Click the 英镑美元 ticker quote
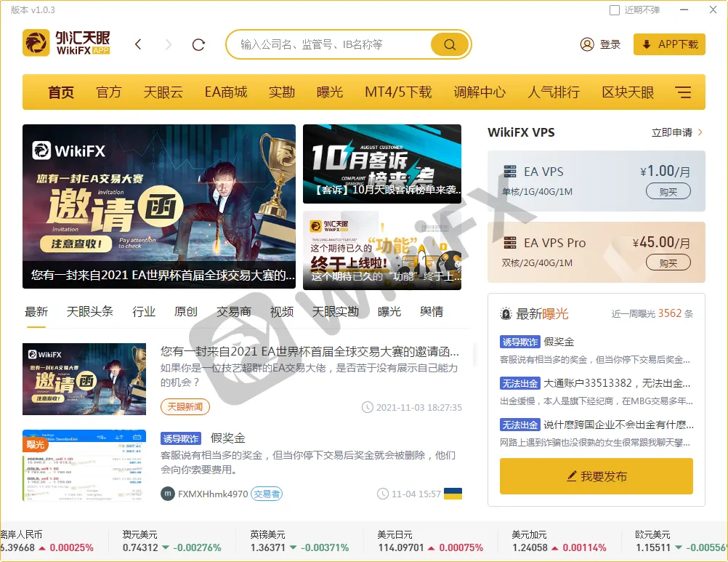Image resolution: width=728 pixels, height=562 pixels. (299, 541)
